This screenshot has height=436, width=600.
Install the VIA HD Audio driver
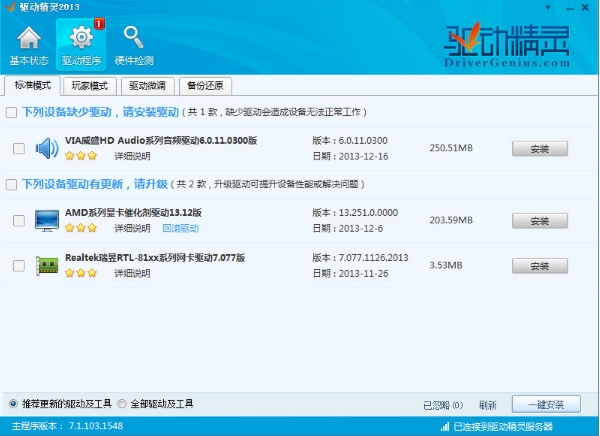point(540,149)
